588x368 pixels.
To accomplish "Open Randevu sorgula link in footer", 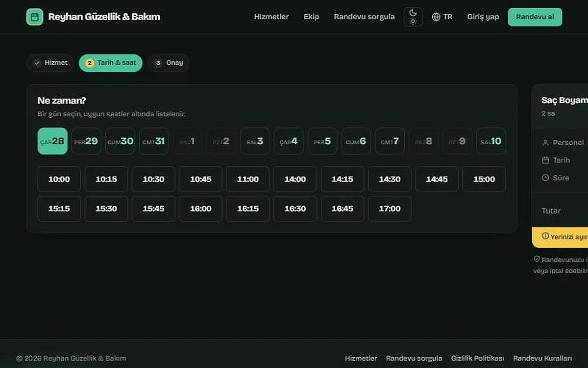I will click(x=414, y=358).
